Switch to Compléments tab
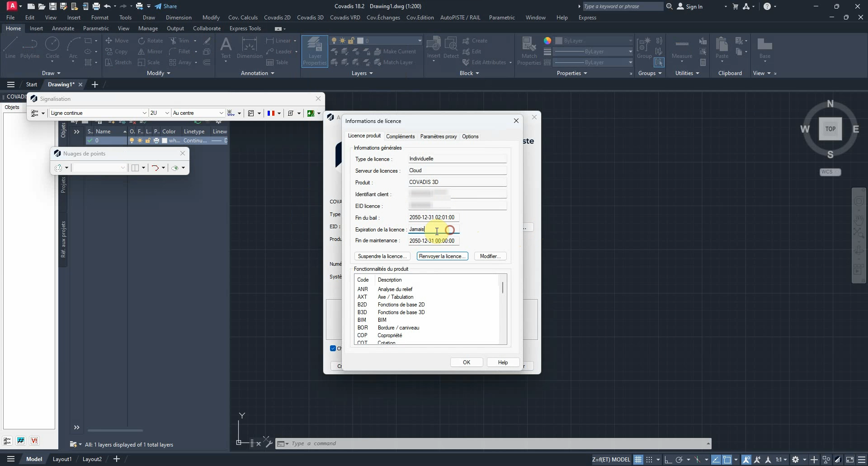Screen dimensions: 868x466 coord(400,137)
